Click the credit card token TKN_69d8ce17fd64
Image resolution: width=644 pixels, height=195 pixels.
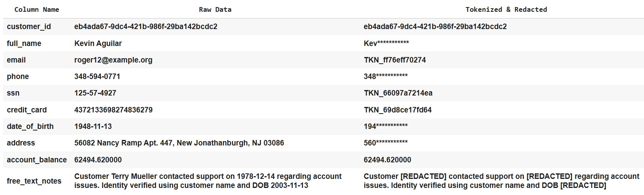click(x=398, y=110)
